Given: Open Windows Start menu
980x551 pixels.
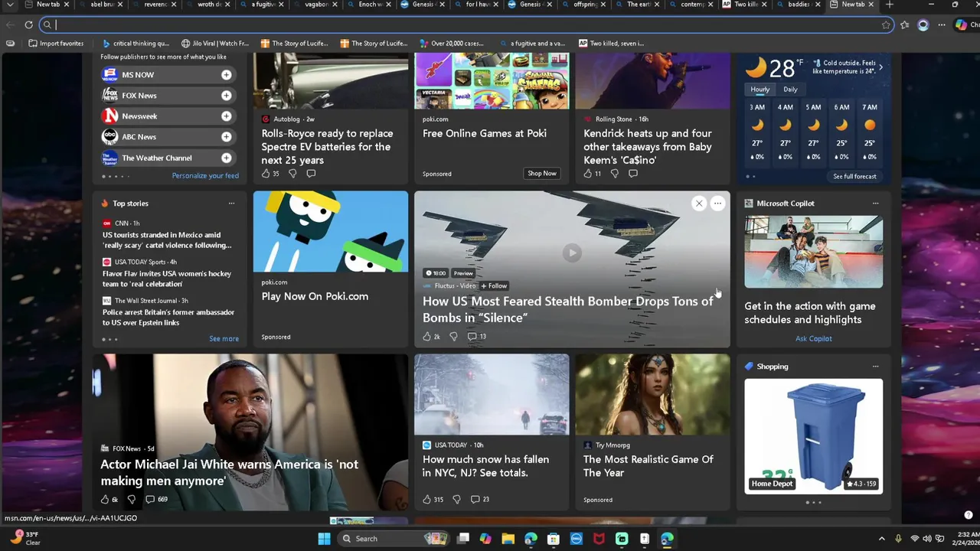Looking at the screenshot, I should [324, 539].
